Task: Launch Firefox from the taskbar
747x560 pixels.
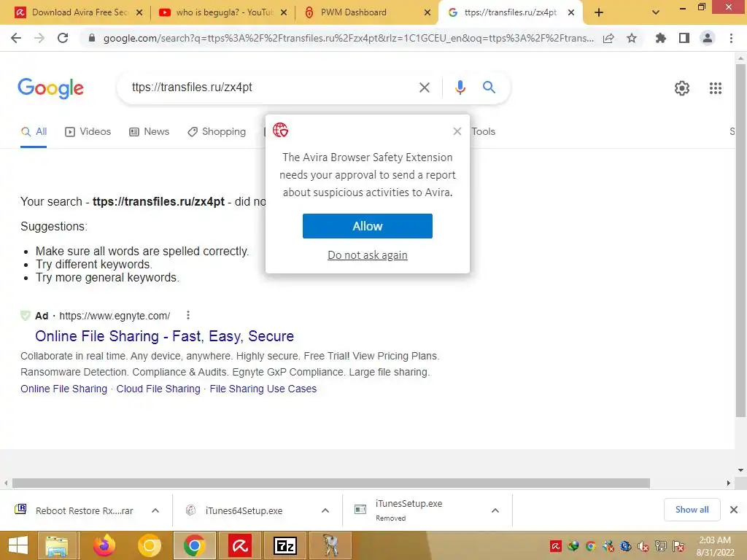Action: point(104,545)
